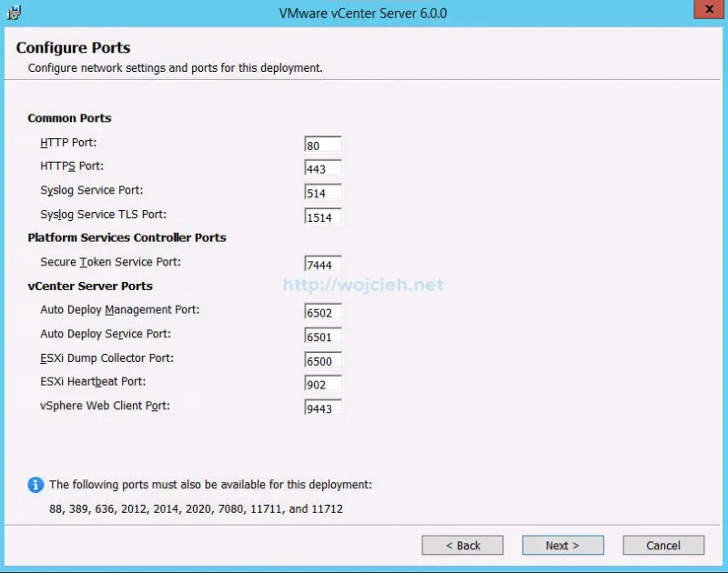Focus the Syslog Service Port field
Screen dimensions: 728x573
pyautogui.click(x=323, y=192)
